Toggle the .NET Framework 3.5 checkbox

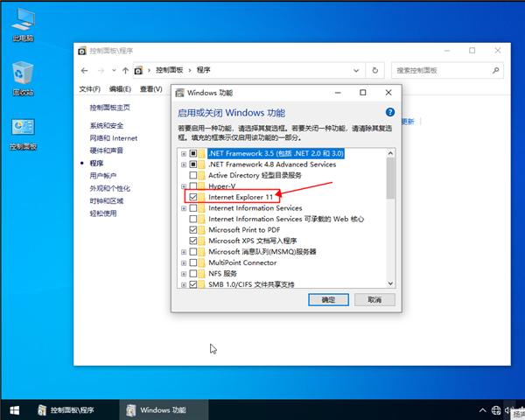click(x=193, y=154)
